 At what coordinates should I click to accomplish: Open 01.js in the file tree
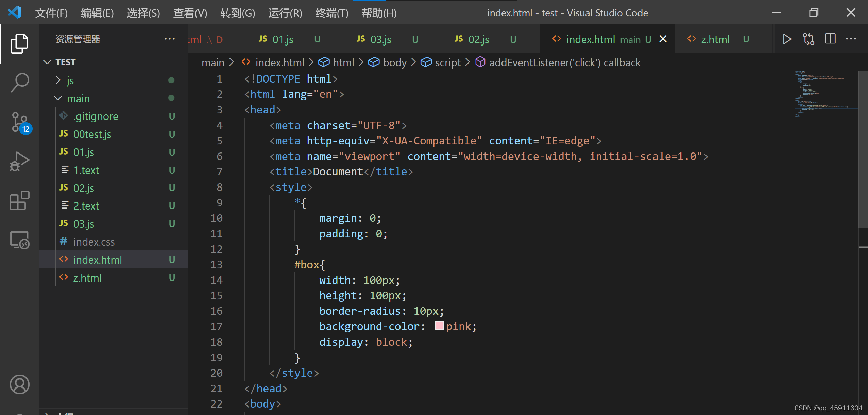coord(114,152)
